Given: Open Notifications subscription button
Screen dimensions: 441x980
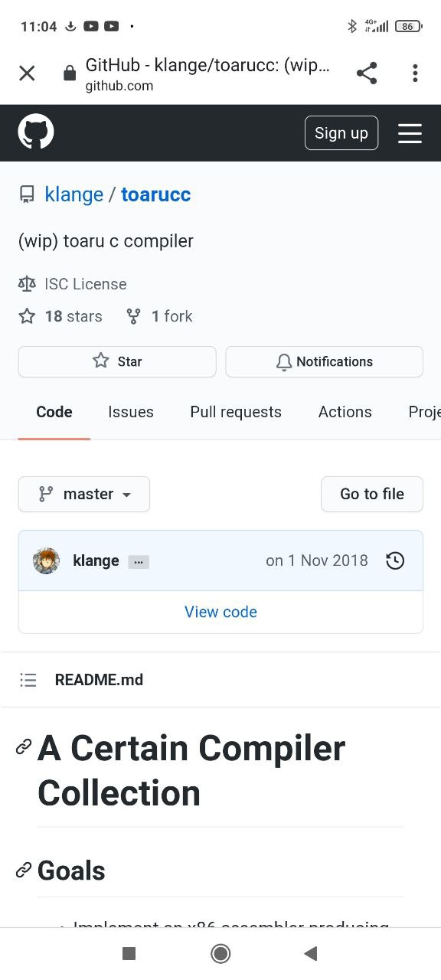Looking at the screenshot, I should (325, 361).
